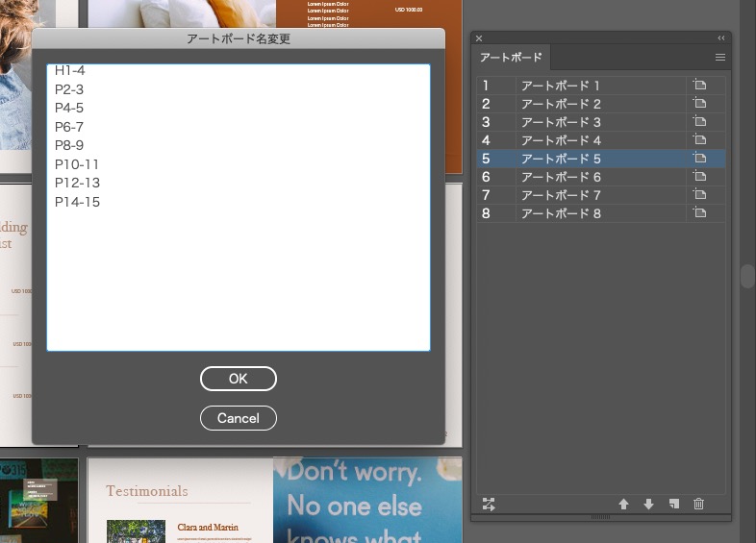Click the vertical scrollbar handle at right edge
This screenshot has height=543, width=756.
747,276
